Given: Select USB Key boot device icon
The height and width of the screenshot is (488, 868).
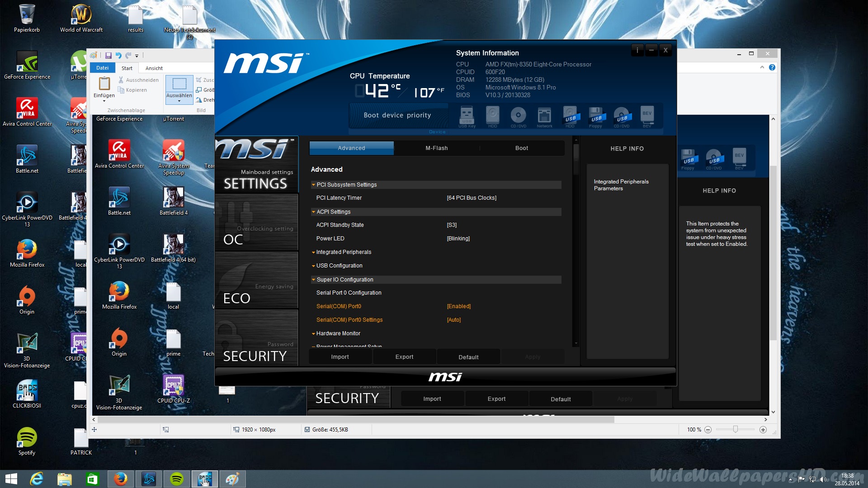Looking at the screenshot, I should pyautogui.click(x=467, y=117).
